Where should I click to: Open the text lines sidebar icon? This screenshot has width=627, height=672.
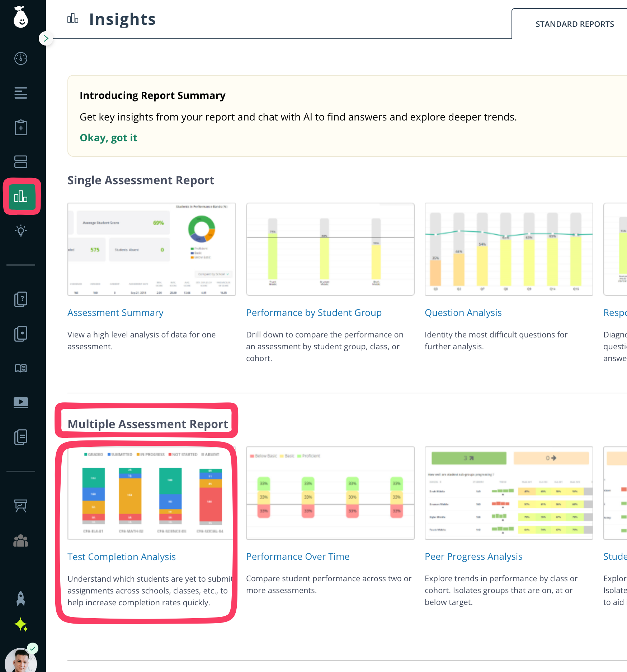pos(21,93)
